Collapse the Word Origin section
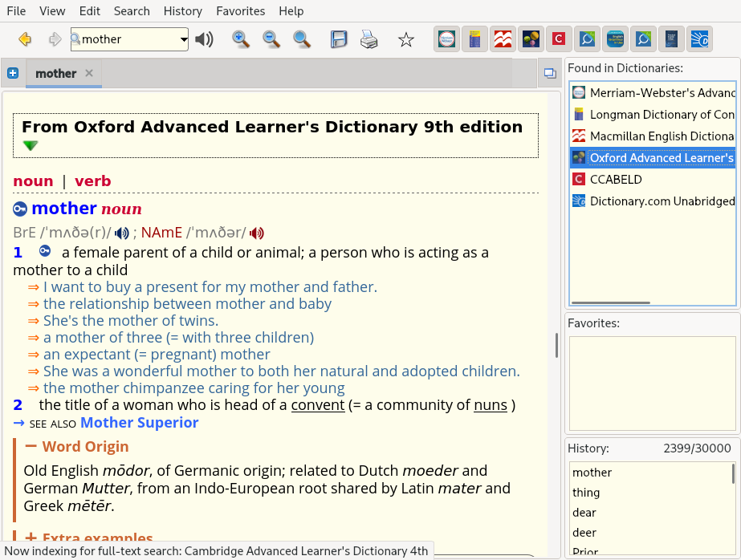The image size is (741, 560). point(31,446)
